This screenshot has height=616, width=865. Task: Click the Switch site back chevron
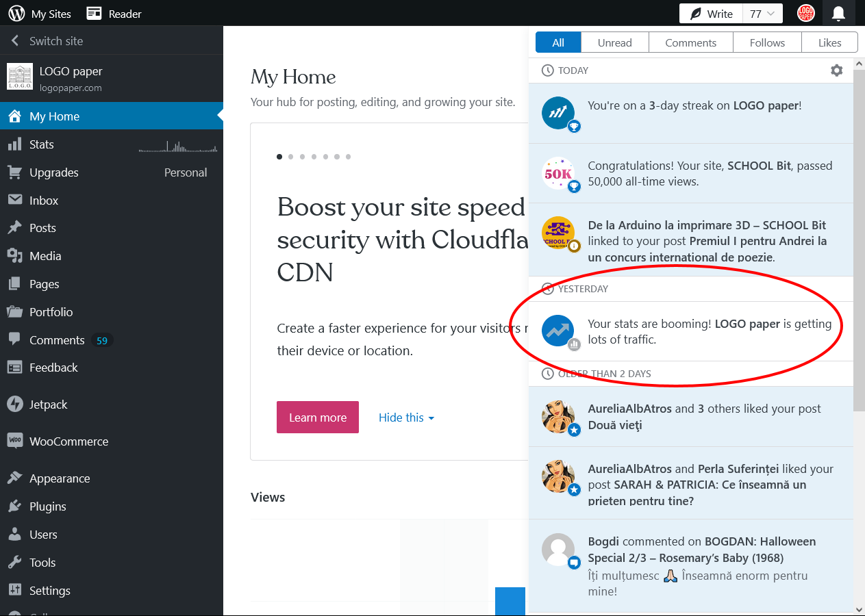(x=15, y=41)
